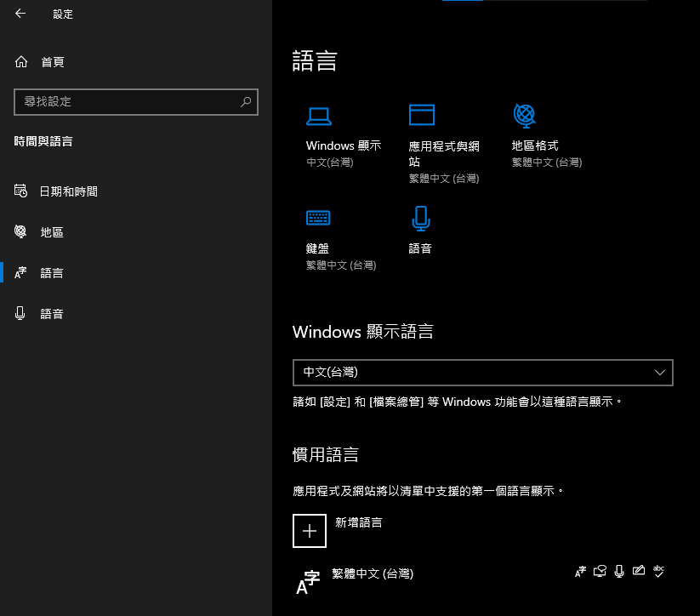Click the microphone icon in sidebar
Viewport: 700px width, 616px height.
click(20, 313)
